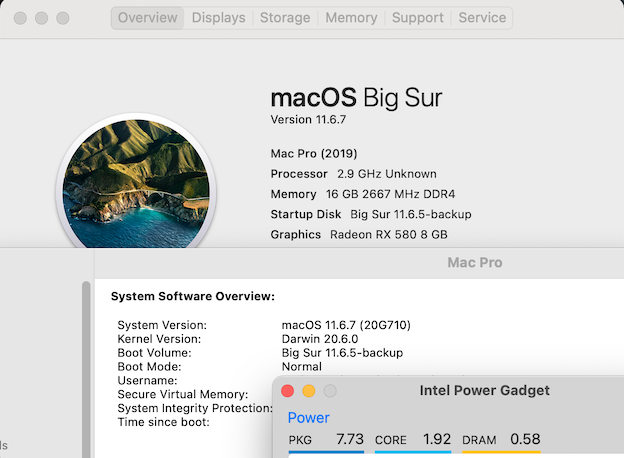The image size is (624, 458).
Task: Click the light blue CORE power bar
Action: [x=413, y=452]
